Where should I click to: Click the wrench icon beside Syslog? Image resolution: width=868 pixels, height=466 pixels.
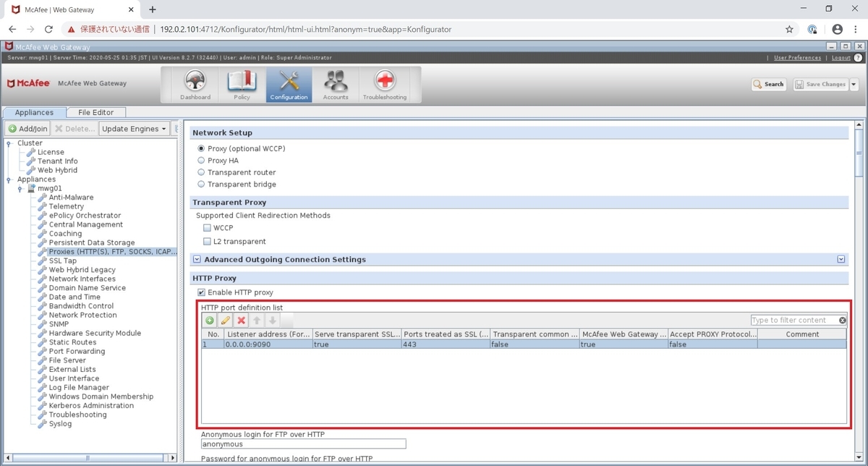coord(43,424)
